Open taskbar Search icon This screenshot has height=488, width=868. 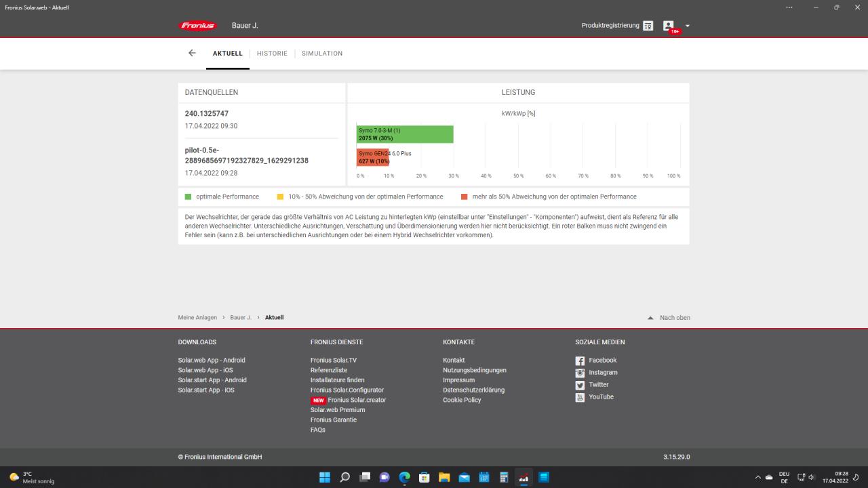point(344,477)
